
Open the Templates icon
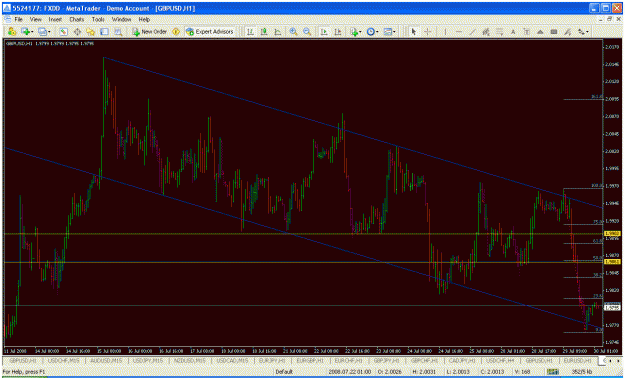coord(387,32)
